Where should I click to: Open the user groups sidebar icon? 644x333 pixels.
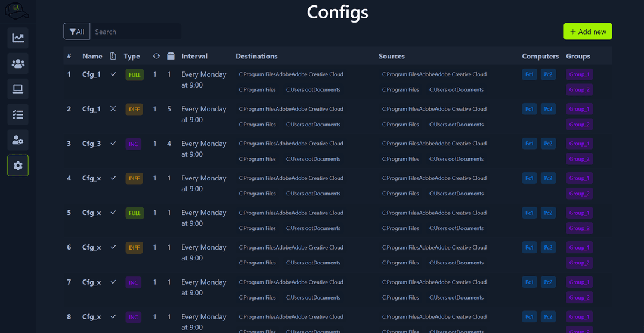click(x=18, y=64)
